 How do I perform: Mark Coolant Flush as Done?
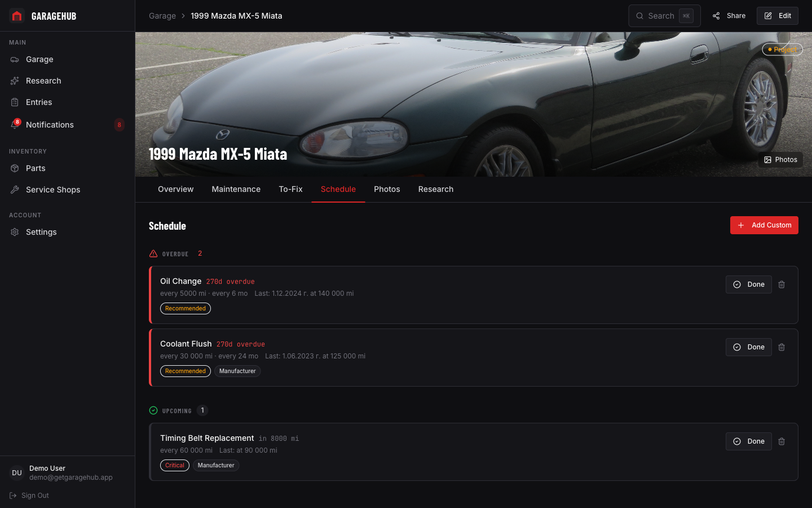[749, 347]
